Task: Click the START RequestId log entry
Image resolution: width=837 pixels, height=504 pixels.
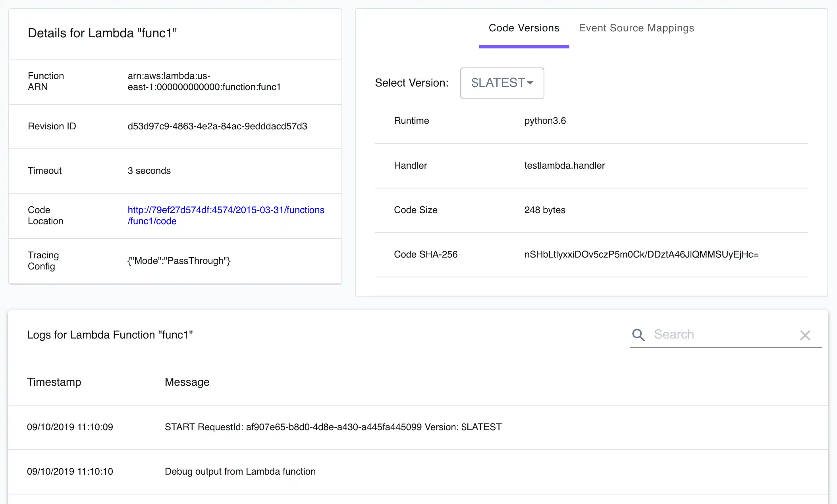Action: tap(334, 427)
